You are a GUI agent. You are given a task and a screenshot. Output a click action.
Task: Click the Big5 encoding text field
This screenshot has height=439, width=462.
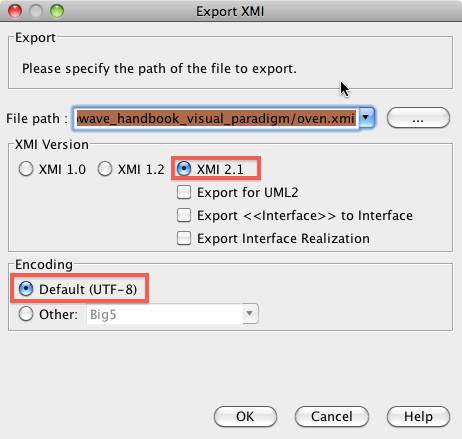[x=165, y=314]
